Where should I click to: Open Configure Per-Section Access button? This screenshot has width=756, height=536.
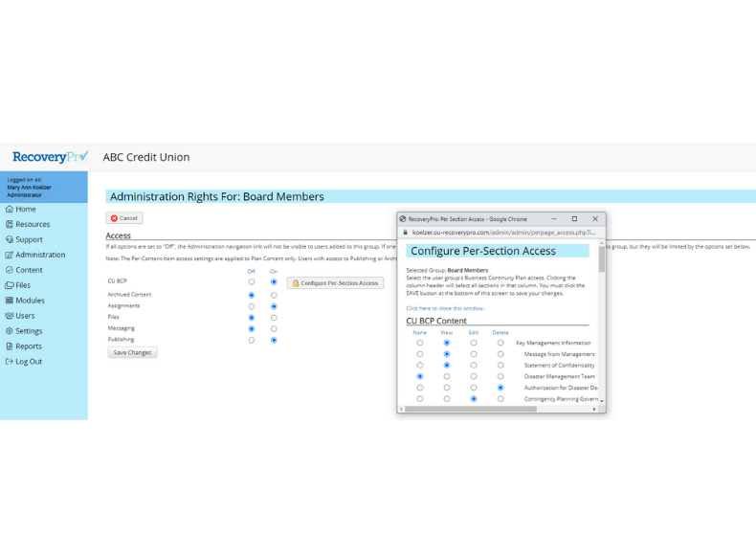click(336, 283)
